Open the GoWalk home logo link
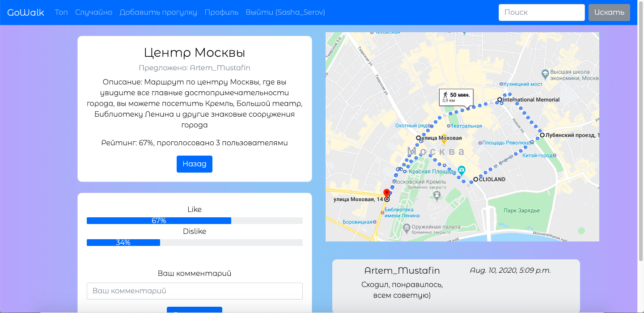The height and width of the screenshot is (313, 644). coord(25,12)
